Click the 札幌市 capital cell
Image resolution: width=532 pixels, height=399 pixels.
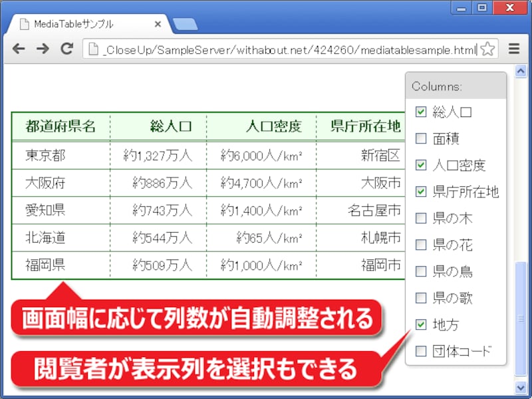(x=360, y=238)
